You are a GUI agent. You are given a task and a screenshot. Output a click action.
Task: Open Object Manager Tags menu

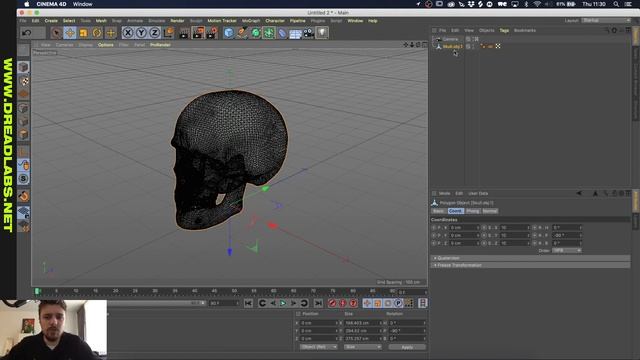coord(504,31)
